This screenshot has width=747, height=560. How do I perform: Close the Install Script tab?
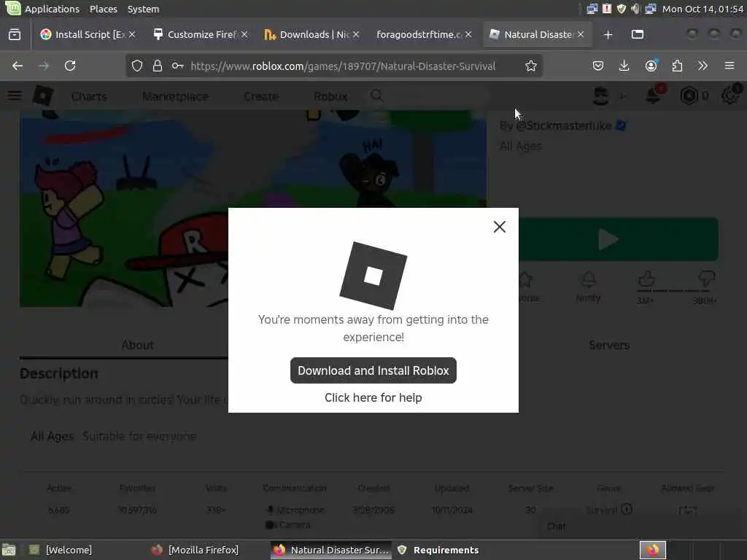pyautogui.click(x=132, y=34)
